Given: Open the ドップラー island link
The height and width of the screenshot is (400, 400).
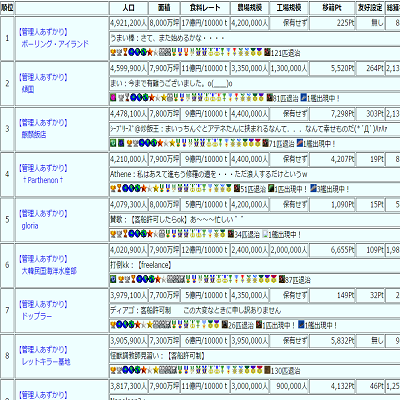Looking at the screenshot, I should tap(37, 316).
